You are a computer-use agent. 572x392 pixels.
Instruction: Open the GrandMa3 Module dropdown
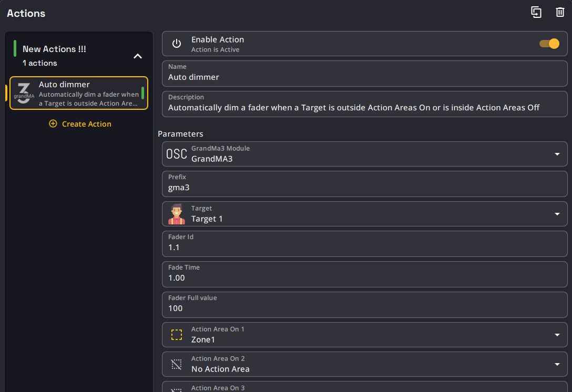(x=557, y=154)
